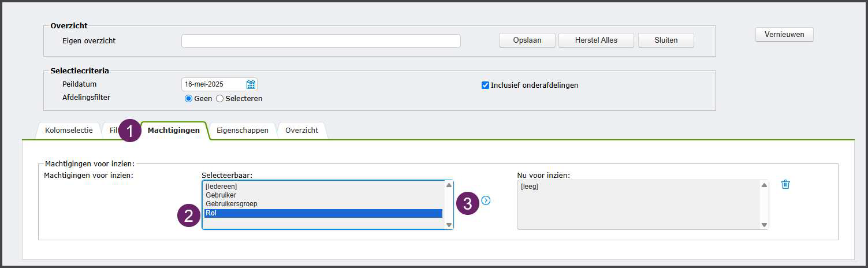Select the Selecteren radio button
The image size is (868, 268).
[219, 99]
